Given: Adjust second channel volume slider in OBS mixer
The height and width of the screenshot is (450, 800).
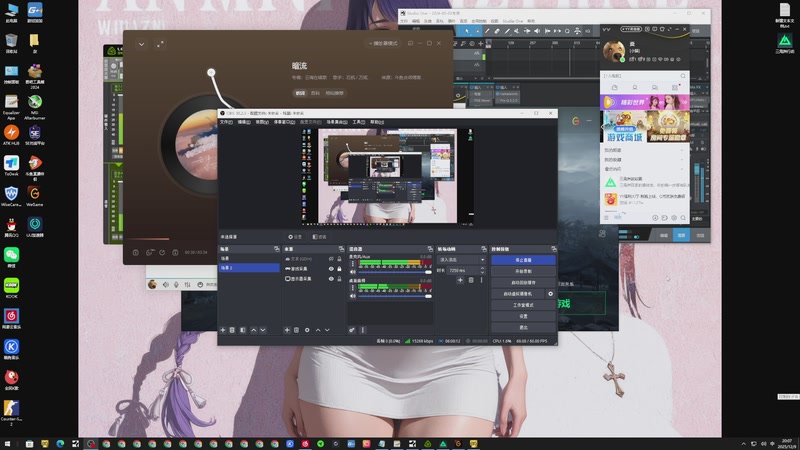Looking at the screenshot, I should click(394, 296).
